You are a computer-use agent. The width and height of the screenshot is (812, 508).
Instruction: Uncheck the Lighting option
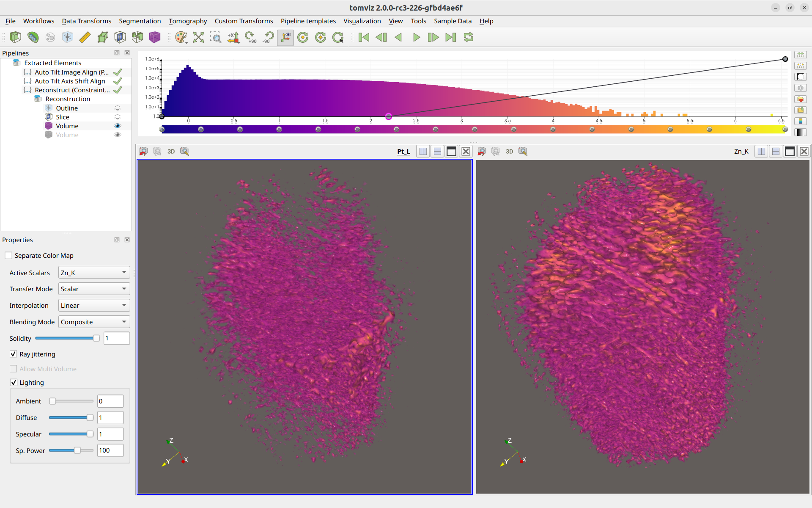[14, 382]
